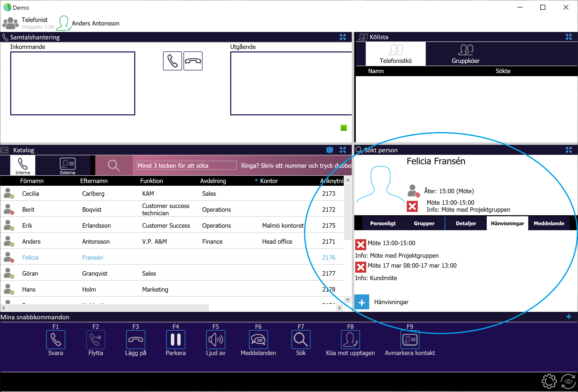Select the Gruppköer tab
This screenshot has height=392, width=578.
click(x=465, y=54)
